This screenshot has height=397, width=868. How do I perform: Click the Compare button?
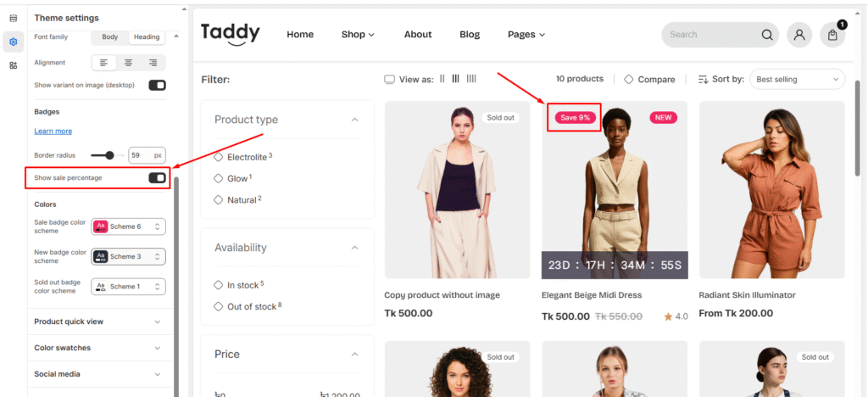point(649,79)
